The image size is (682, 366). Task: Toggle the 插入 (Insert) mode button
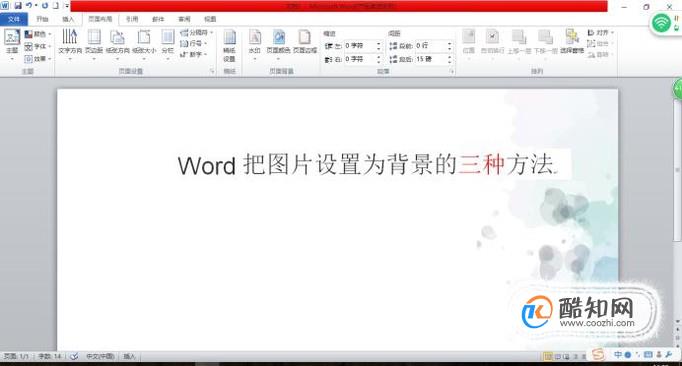(x=129, y=356)
